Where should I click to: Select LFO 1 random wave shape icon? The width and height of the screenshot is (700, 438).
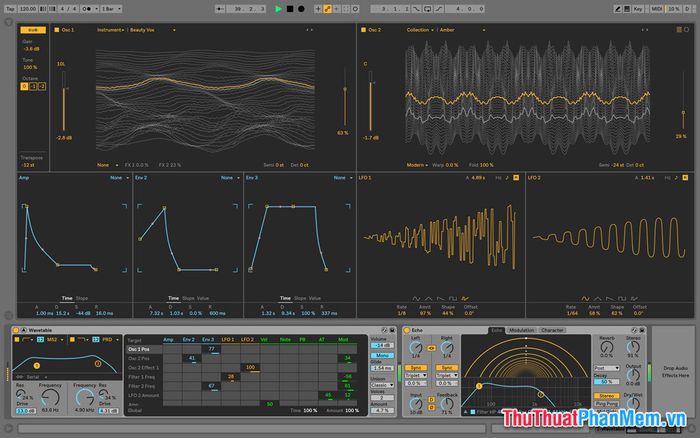(465, 298)
